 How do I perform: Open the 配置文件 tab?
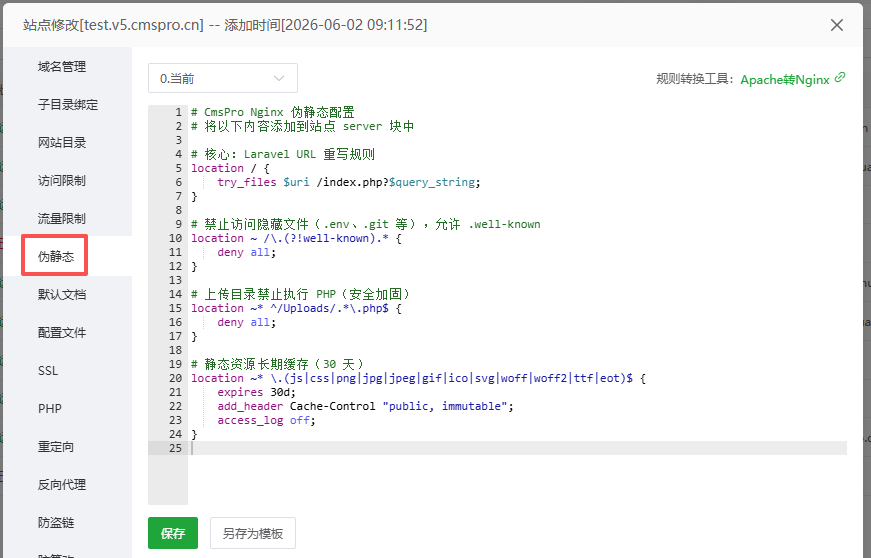pos(62,333)
